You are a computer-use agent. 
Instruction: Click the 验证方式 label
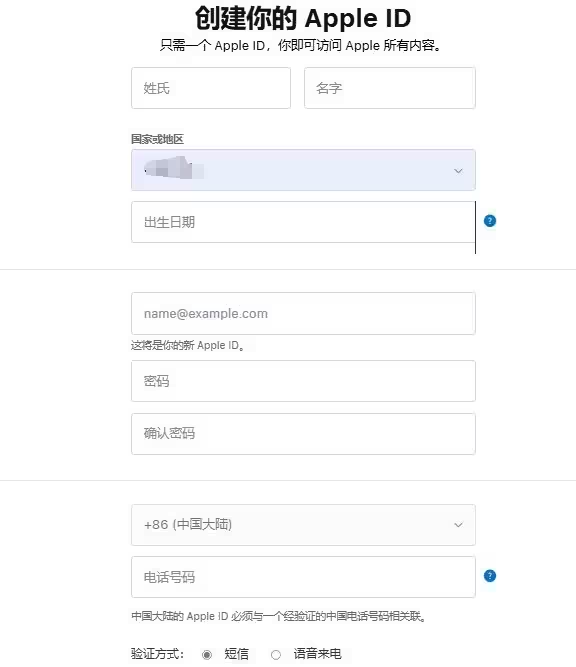(x=157, y=654)
